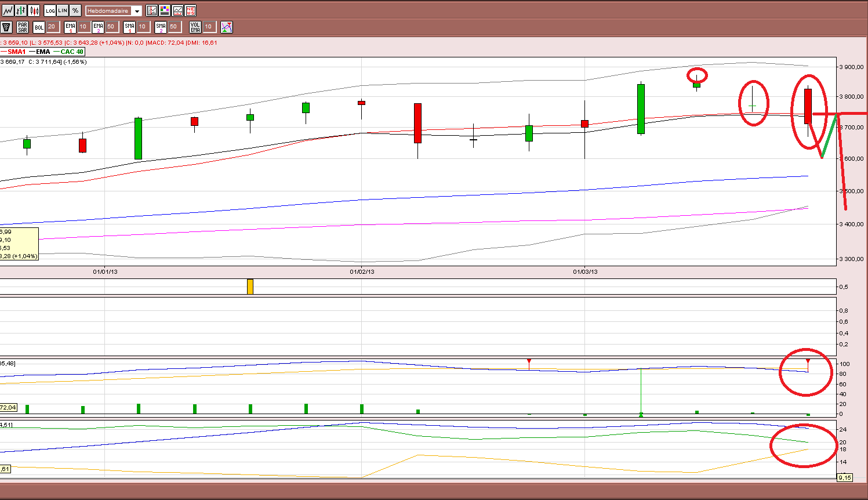Switch to the bar (OHLC) chart display
Screen dimensions: 868x500
[x=21, y=10]
